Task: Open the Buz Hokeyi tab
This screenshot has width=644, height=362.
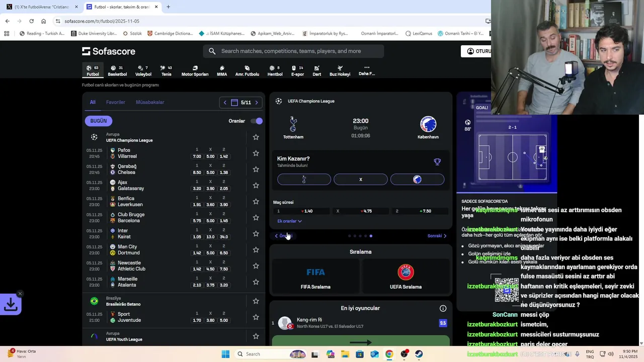Action: point(340,71)
